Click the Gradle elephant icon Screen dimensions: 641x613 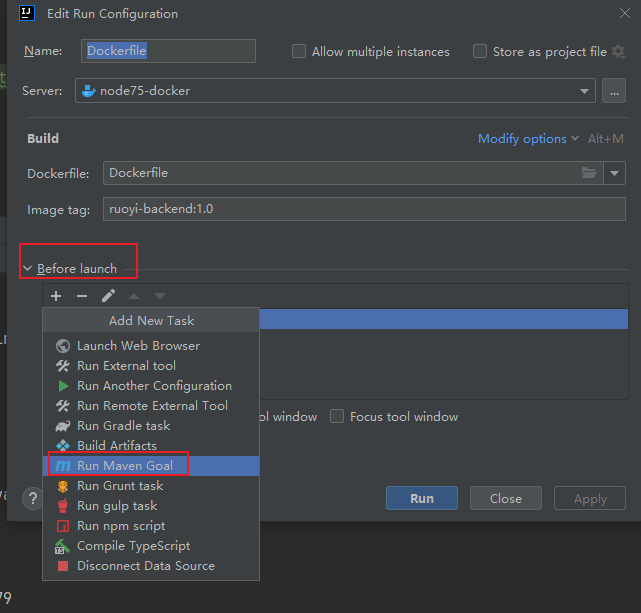click(63, 426)
